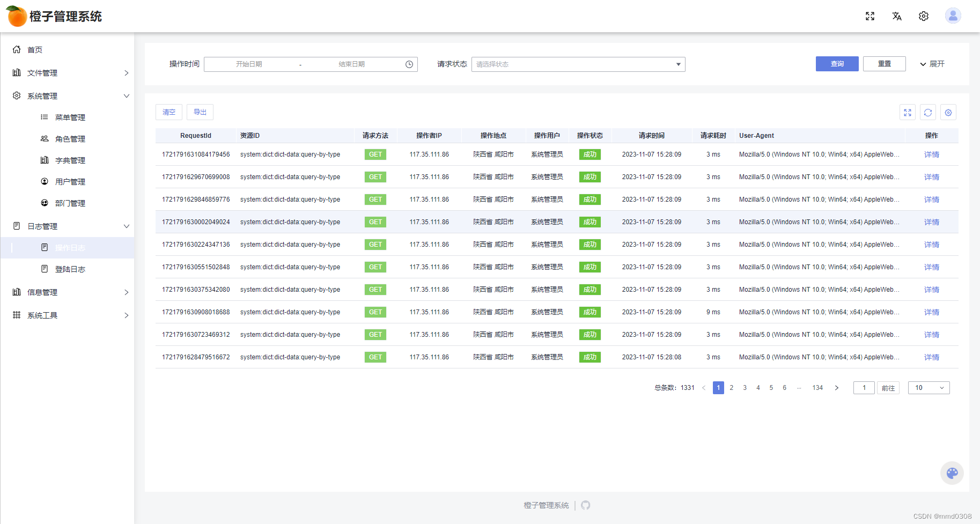Refresh the table data
The image size is (980, 524).
click(928, 113)
